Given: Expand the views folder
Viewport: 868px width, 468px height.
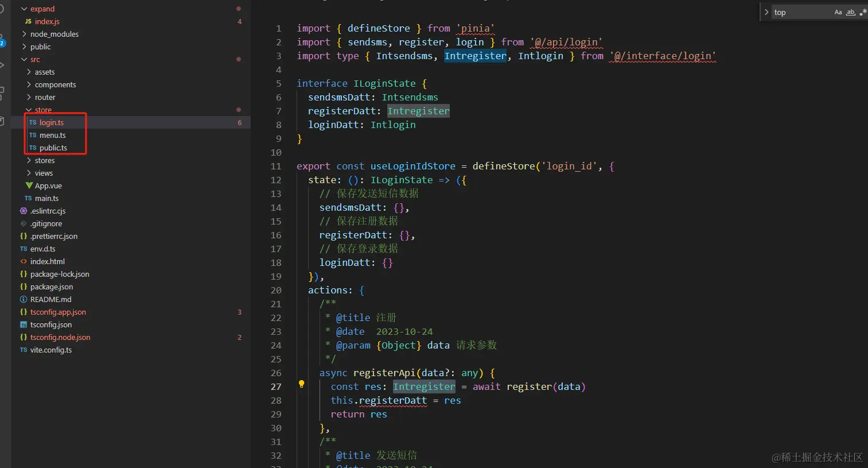Looking at the screenshot, I should [29, 173].
